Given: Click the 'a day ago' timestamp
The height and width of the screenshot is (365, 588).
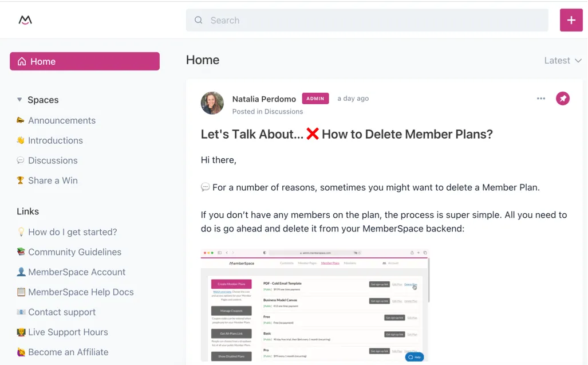Looking at the screenshot, I should coord(353,99).
